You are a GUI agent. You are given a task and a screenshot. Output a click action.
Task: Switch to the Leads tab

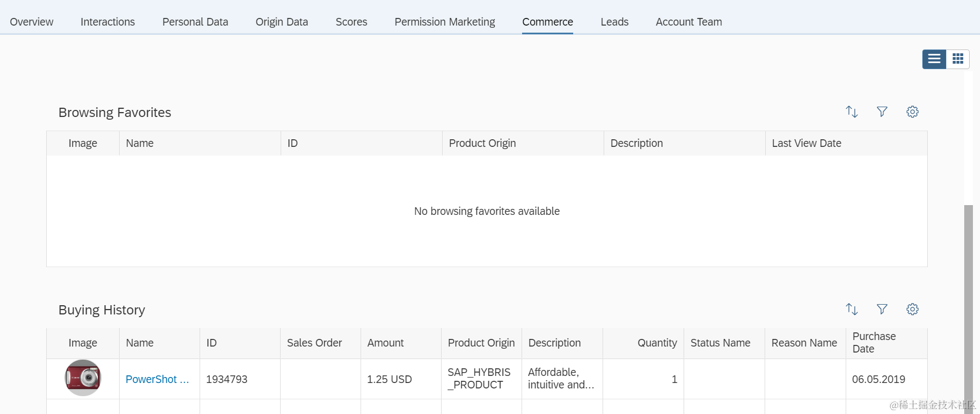(615, 22)
